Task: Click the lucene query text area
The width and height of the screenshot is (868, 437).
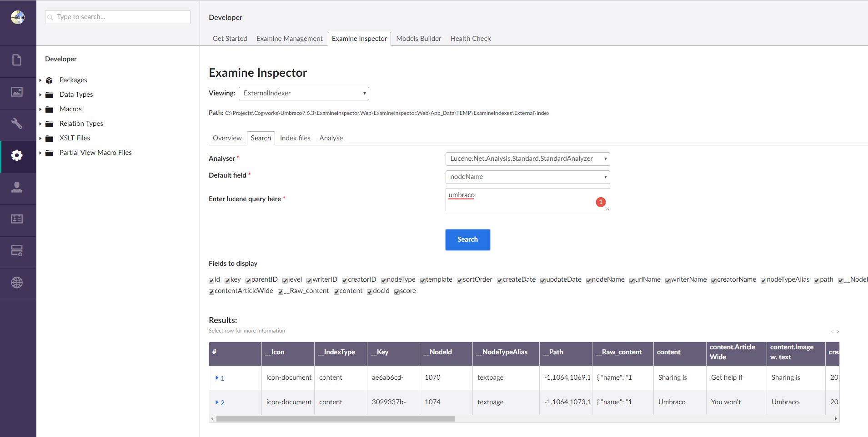Action: pyautogui.click(x=527, y=200)
